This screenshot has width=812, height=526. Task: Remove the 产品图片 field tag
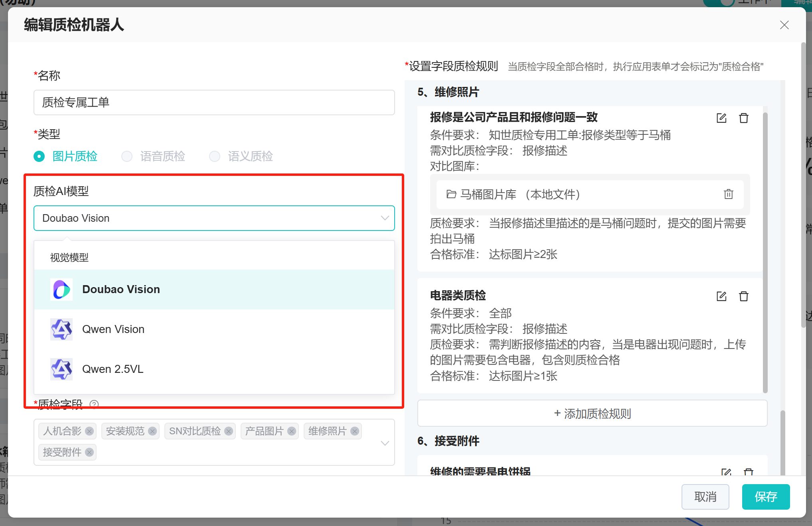(292, 431)
